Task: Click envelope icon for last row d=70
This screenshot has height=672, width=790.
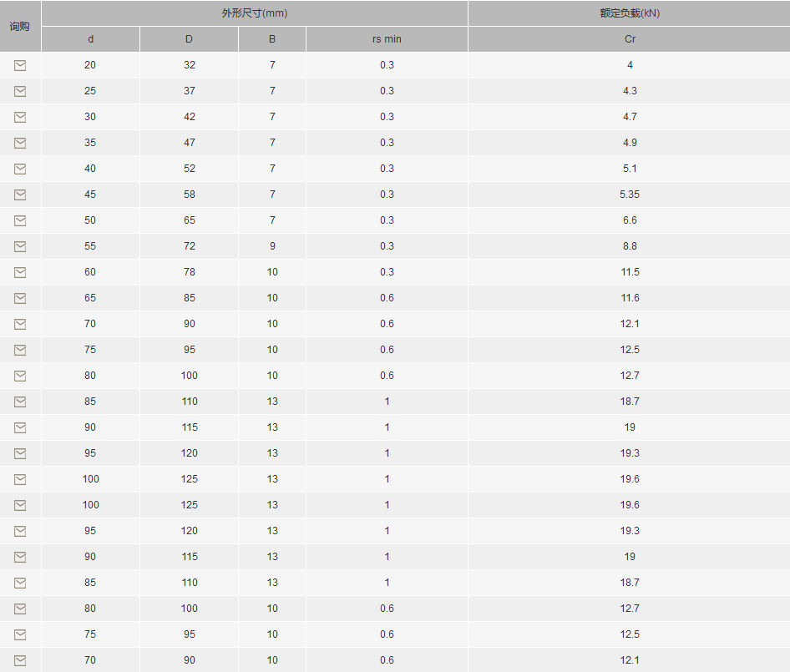Action: point(20,660)
